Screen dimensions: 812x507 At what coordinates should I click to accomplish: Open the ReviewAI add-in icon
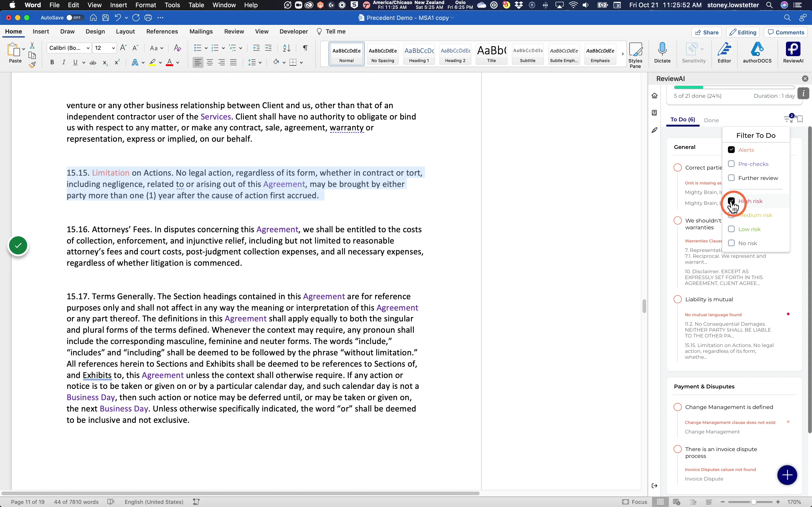pos(793,53)
